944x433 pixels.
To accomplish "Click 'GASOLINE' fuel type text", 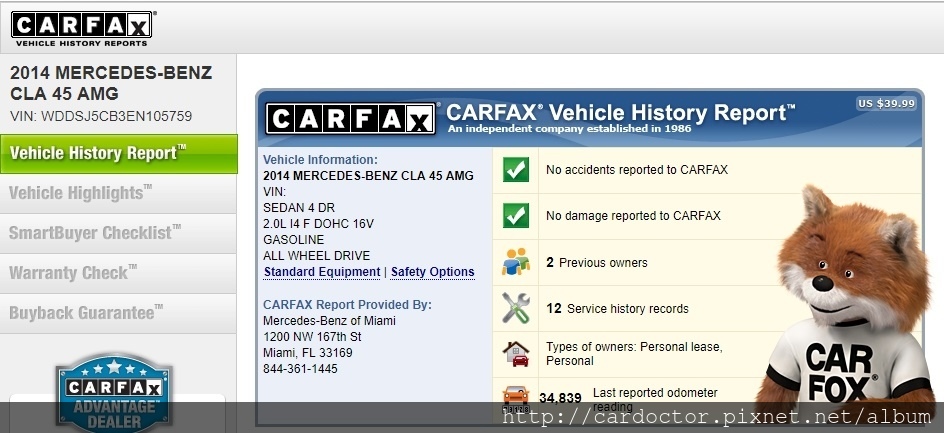I will click(293, 240).
